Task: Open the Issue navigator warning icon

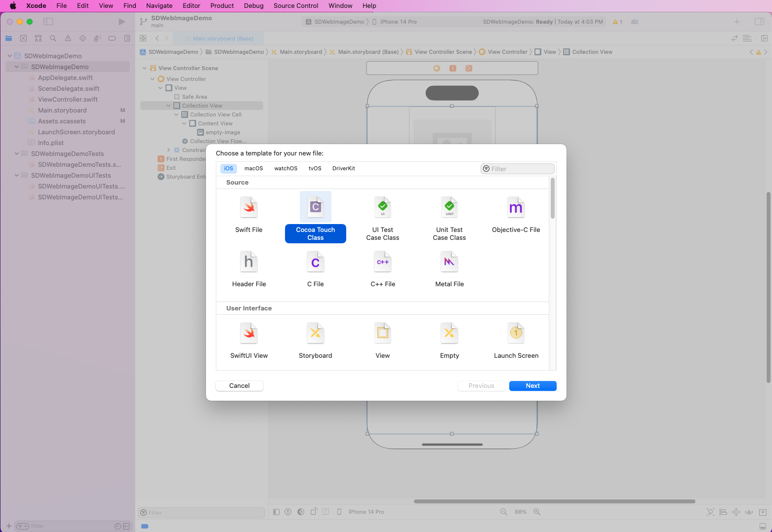Action: pos(68,38)
